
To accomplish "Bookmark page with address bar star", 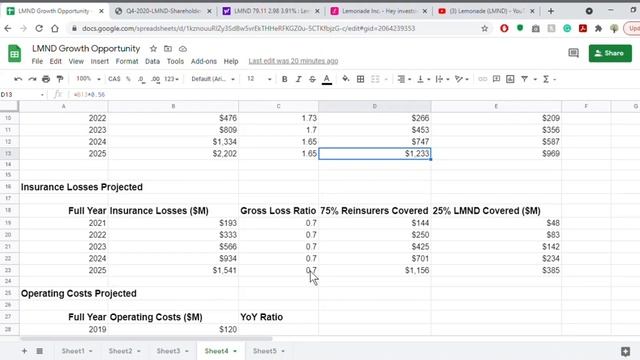I will pyautogui.click(x=484, y=29).
